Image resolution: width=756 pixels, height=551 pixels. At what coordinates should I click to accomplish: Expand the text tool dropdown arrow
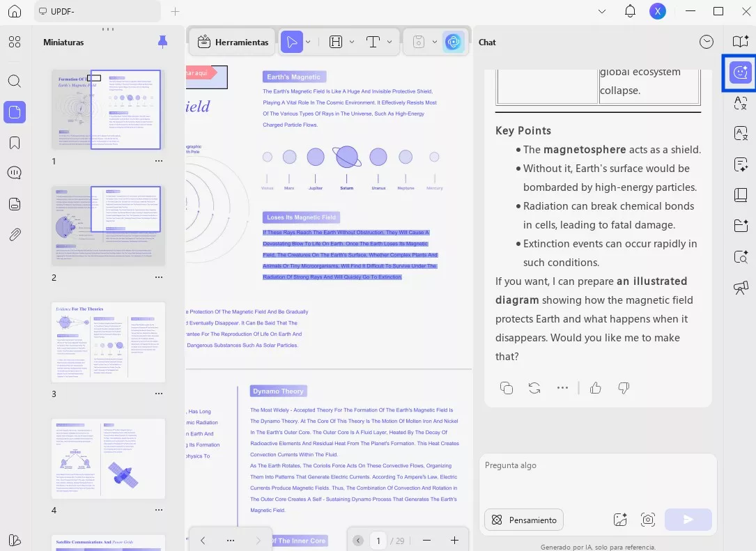(389, 42)
